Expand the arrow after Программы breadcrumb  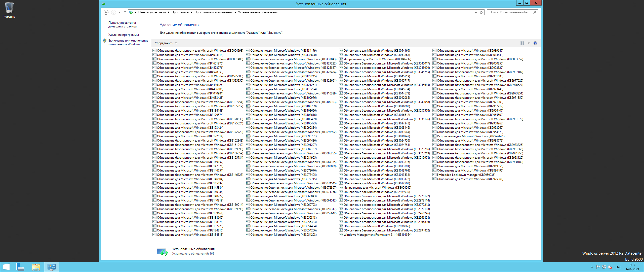click(x=191, y=12)
